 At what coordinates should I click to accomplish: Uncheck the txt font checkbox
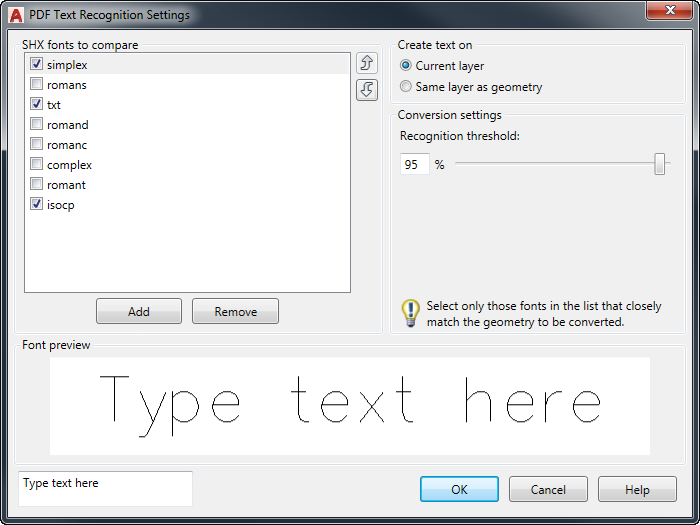(36, 104)
